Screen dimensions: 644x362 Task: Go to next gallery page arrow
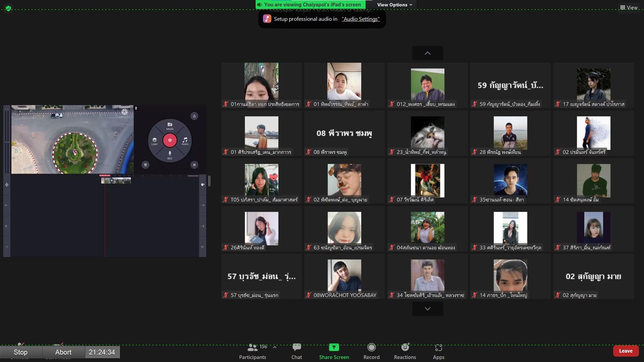click(428, 309)
